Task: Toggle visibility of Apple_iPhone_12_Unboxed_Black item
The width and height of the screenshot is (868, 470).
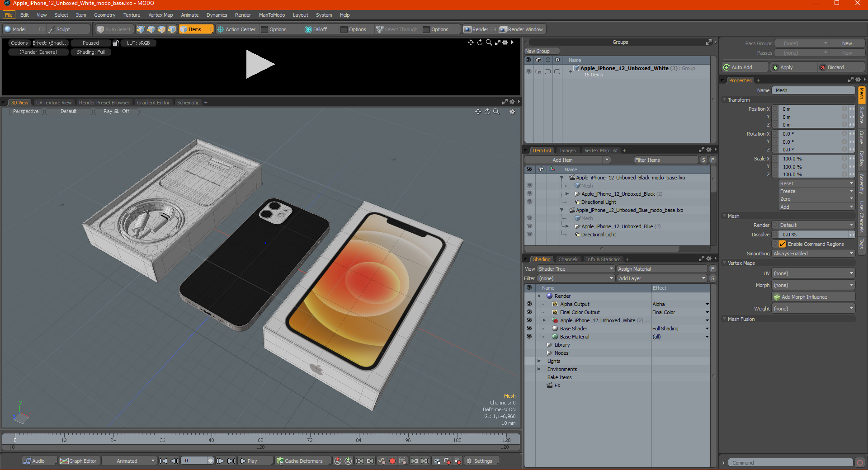Action: pyautogui.click(x=529, y=194)
